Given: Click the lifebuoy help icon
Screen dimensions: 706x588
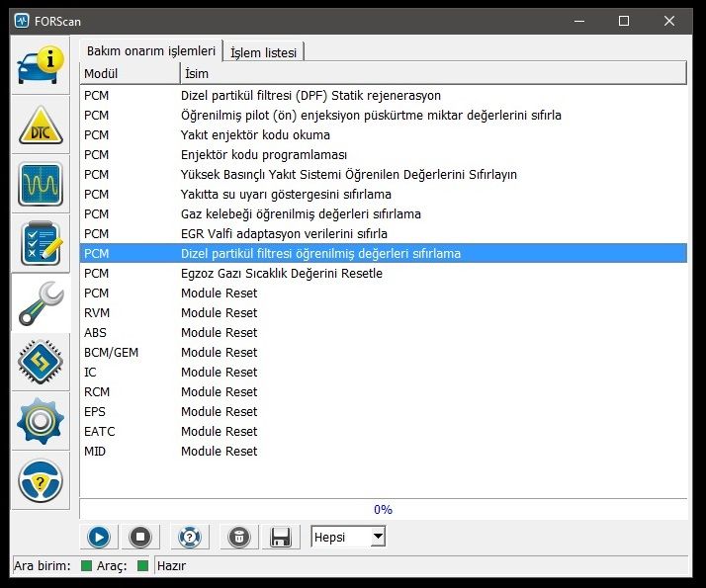Looking at the screenshot, I should point(190,537).
